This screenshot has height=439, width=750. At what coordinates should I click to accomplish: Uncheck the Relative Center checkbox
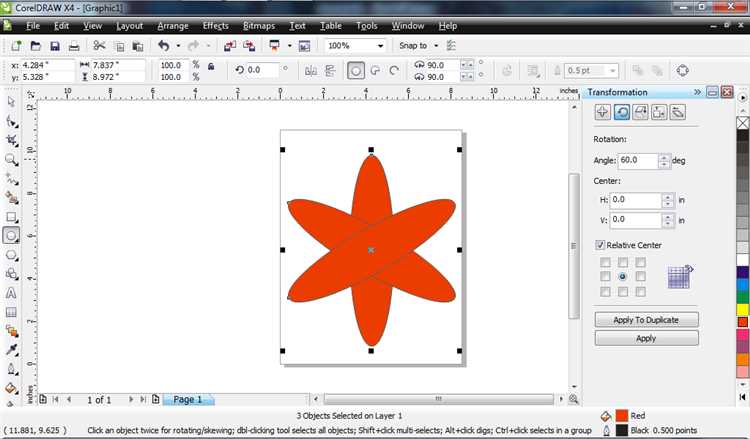point(600,245)
